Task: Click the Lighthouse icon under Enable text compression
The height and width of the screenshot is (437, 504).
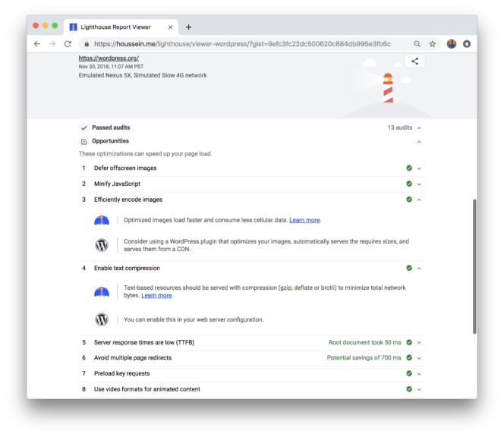Action: [102, 292]
